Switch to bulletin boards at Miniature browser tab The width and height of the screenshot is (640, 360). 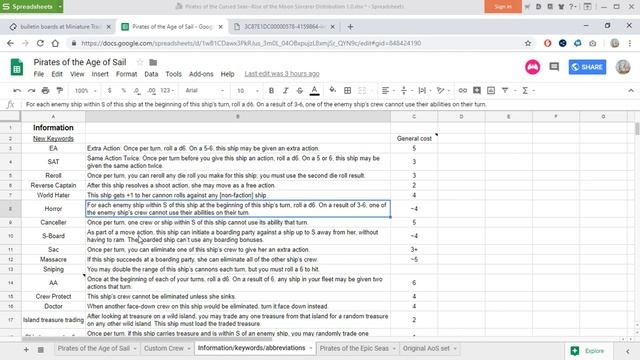[x=60, y=27]
